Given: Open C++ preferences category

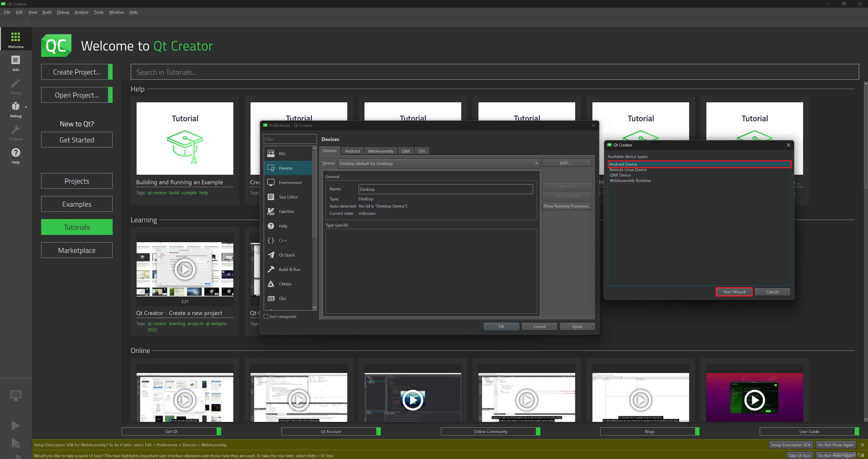Looking at the screenshot, I should (288, 240).
